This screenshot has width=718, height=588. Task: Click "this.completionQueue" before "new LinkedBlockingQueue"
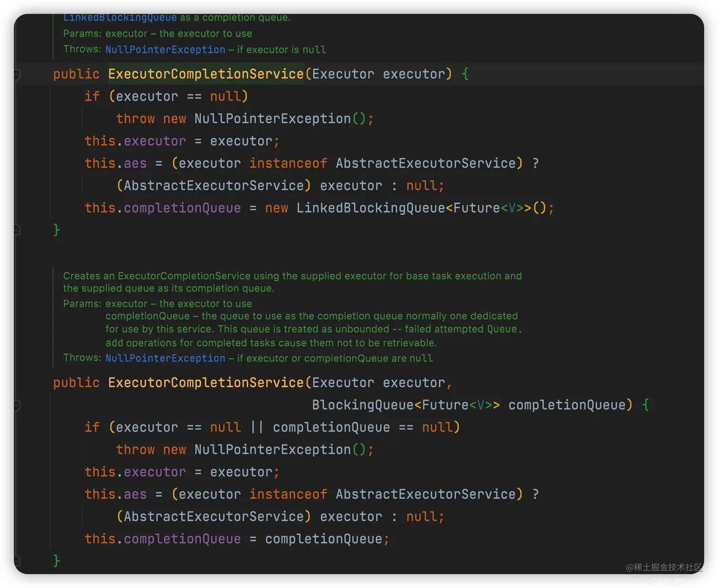(x=163, y=208)
